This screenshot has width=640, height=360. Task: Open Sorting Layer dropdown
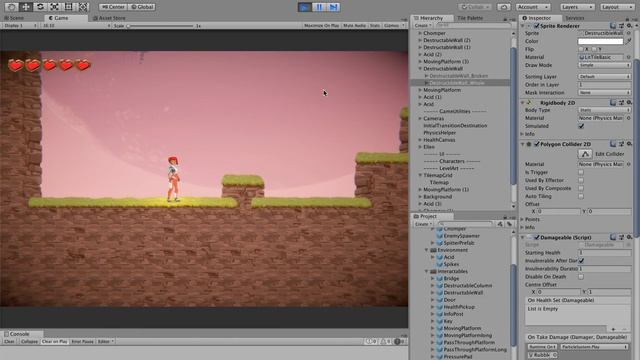(x=604, y=77)
